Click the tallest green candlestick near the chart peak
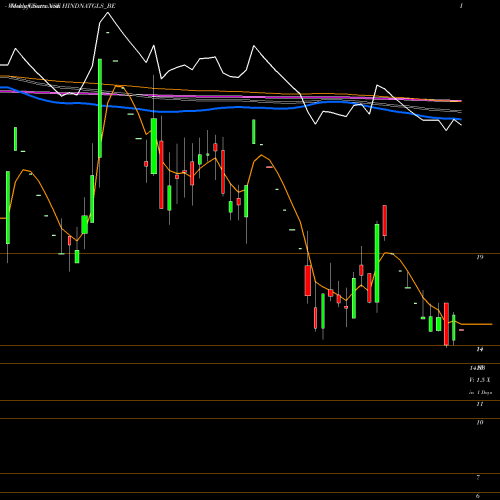The image size is (500, 500). coord(100,108)
